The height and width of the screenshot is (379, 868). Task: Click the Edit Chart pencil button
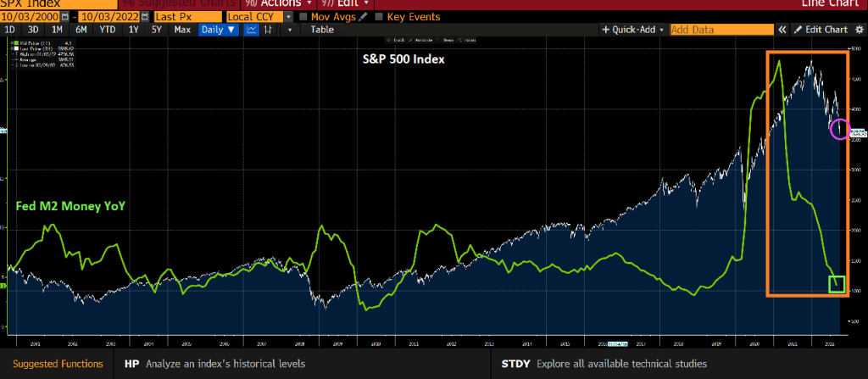[821, 30]
